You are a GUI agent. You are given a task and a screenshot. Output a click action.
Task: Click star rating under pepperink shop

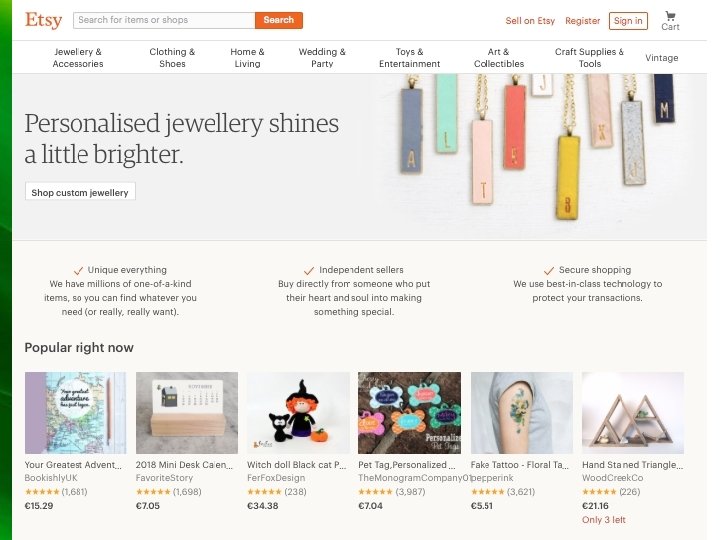tap(487, 492)
